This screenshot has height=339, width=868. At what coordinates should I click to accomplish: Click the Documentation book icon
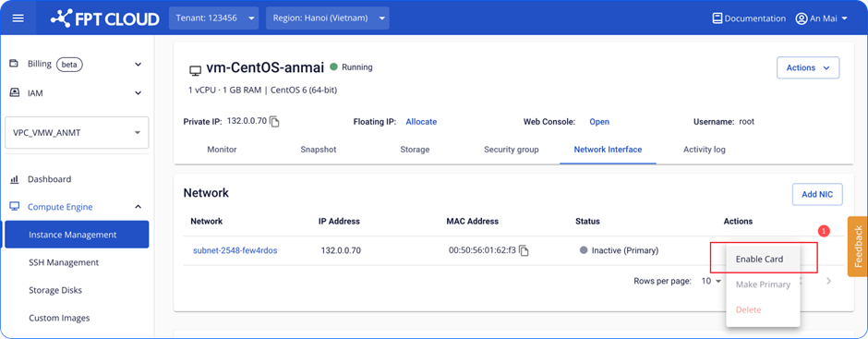pos(717,18)
